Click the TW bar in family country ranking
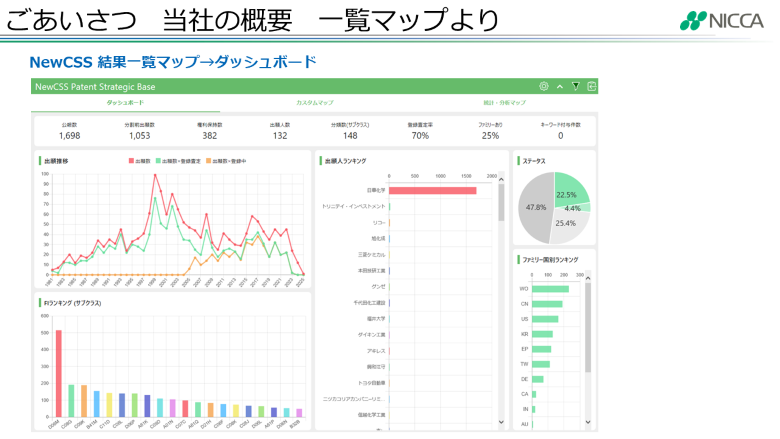Screen dimensions: 780x439 coord(541,364)
